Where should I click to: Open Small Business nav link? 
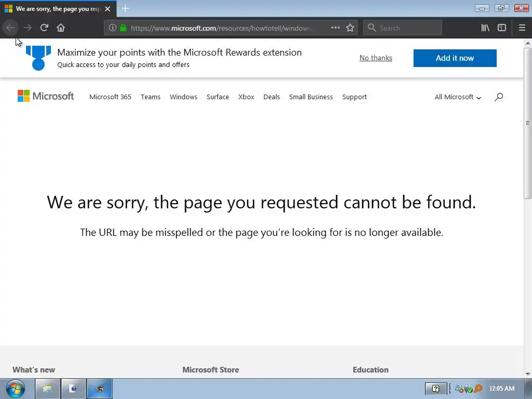coord(311,97)
